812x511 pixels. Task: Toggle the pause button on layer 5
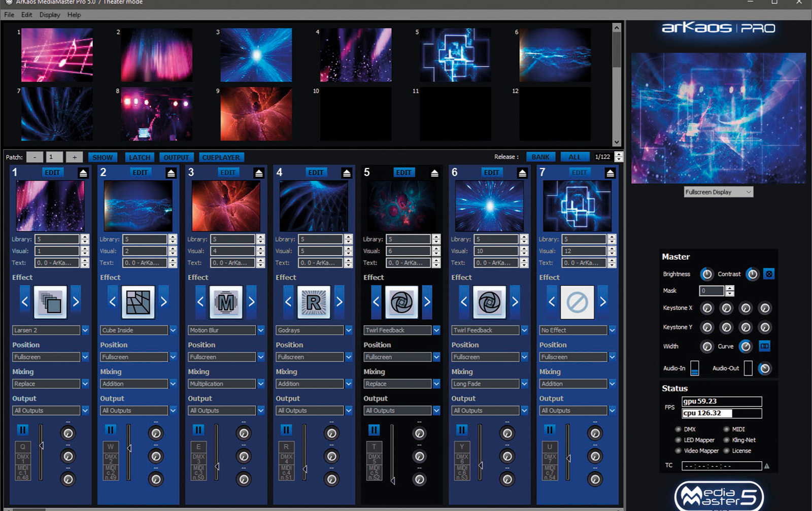374,430
